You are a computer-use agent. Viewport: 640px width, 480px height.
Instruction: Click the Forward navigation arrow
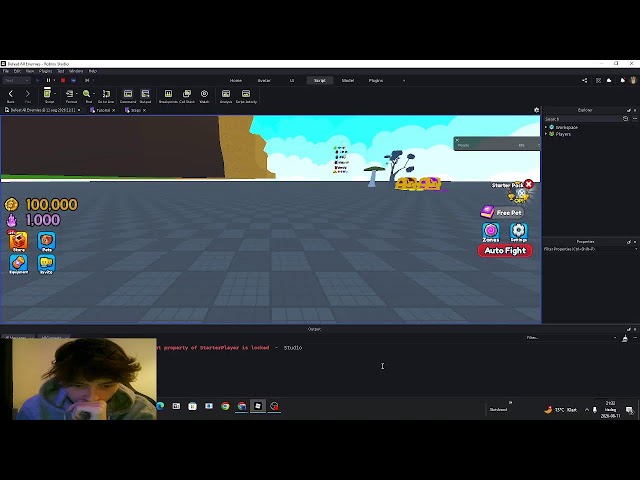coord(28,94)
